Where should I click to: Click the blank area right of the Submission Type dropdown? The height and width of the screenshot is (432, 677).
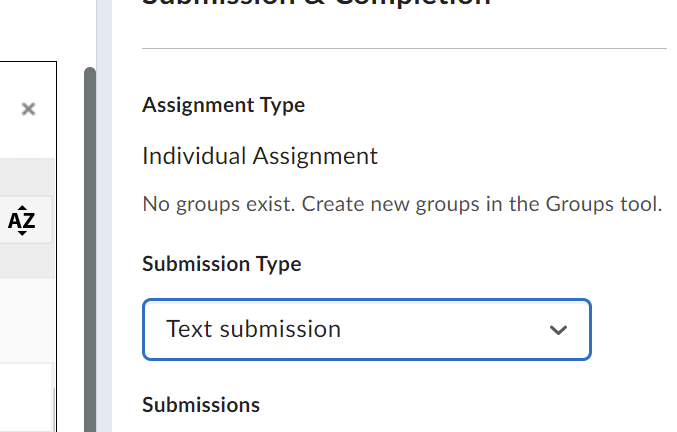click(632, 329)
